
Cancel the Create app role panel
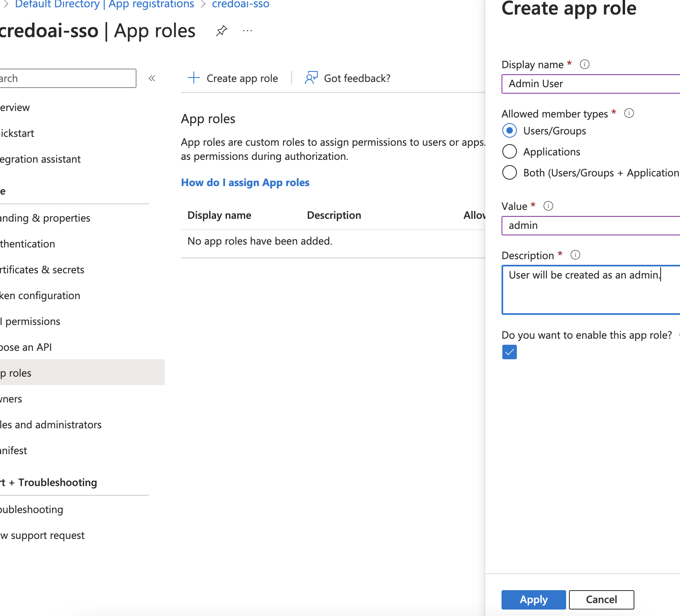pyautogui.click(x=602, y=600)
